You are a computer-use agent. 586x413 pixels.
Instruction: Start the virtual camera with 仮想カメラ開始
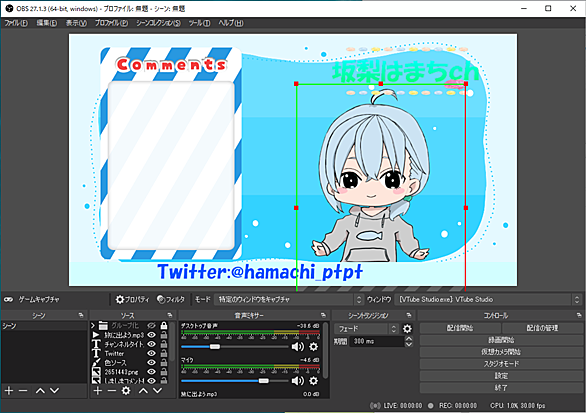501,352
